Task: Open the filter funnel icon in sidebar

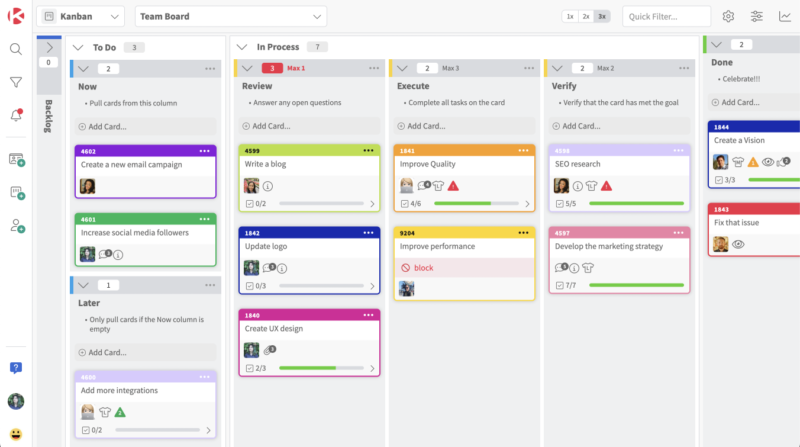Action: [x=16, y=82]
